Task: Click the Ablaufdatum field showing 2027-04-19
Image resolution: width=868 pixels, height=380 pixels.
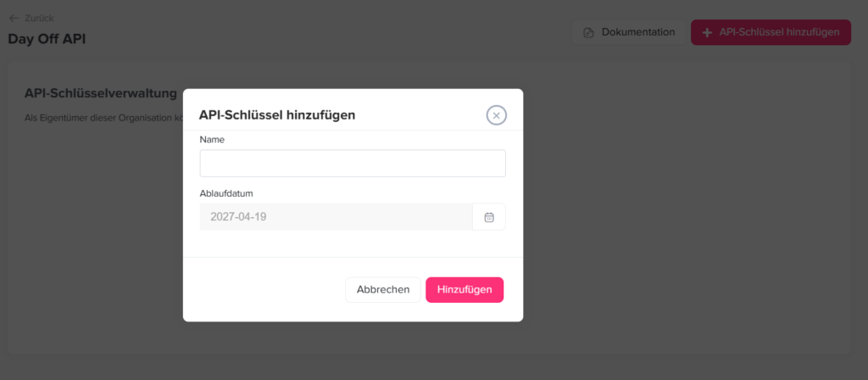Action: (336, 216)
